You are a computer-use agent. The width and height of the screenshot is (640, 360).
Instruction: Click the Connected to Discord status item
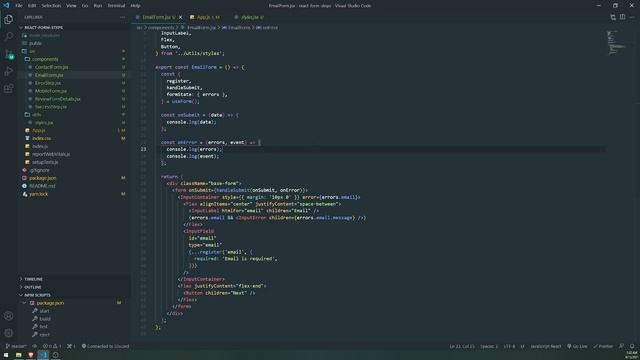[105, 346]
